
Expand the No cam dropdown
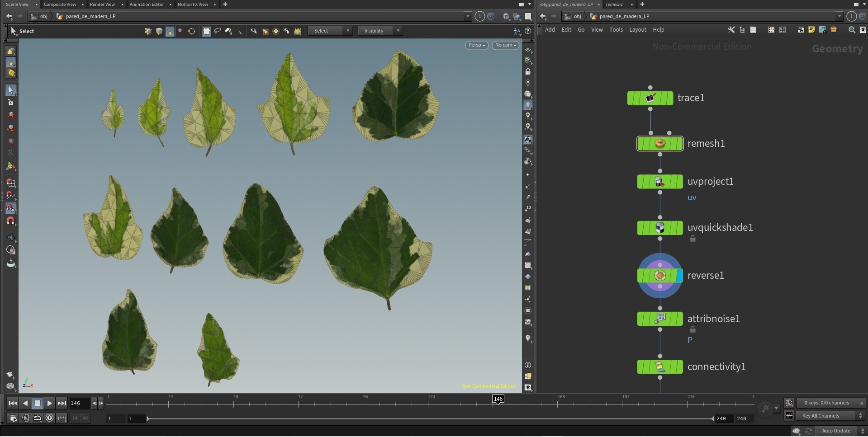(x=505, y=45)
